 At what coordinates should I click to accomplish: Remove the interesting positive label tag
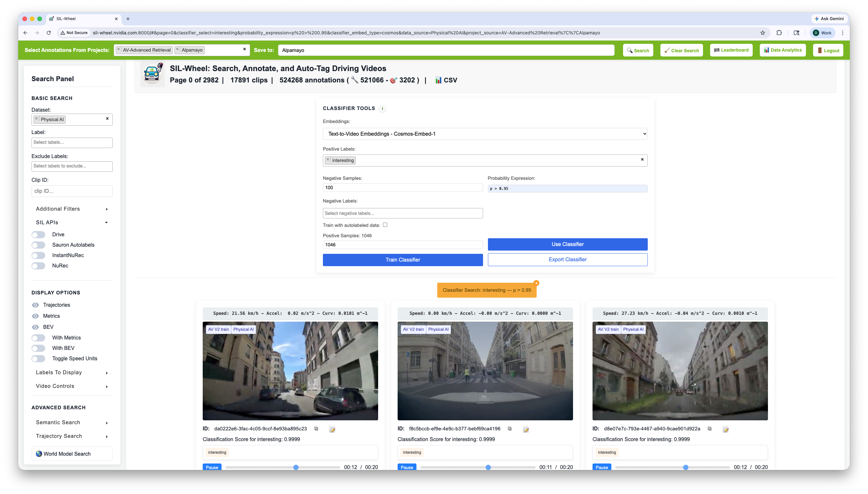[x=328, y=160]
